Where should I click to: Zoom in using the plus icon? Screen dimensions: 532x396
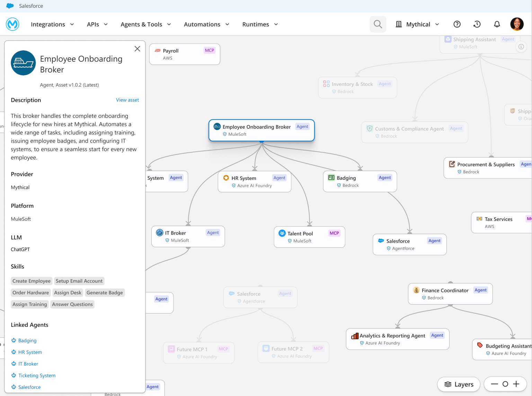point(516,384)
